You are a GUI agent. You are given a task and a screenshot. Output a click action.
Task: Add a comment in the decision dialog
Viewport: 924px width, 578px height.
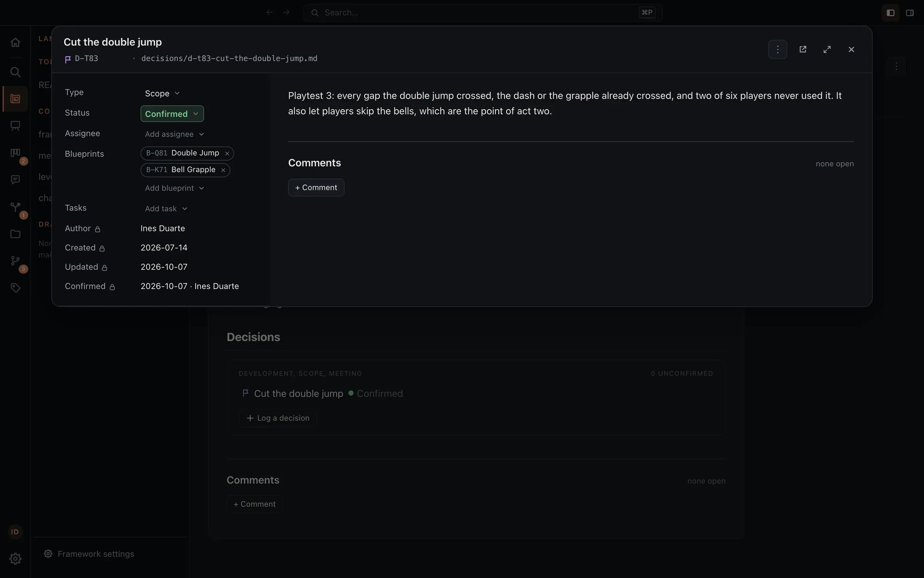[316, 188]
